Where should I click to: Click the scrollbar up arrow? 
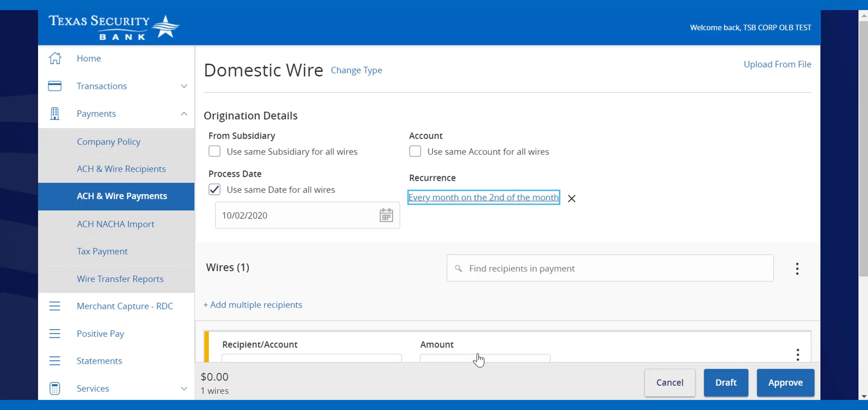(864, 16)
